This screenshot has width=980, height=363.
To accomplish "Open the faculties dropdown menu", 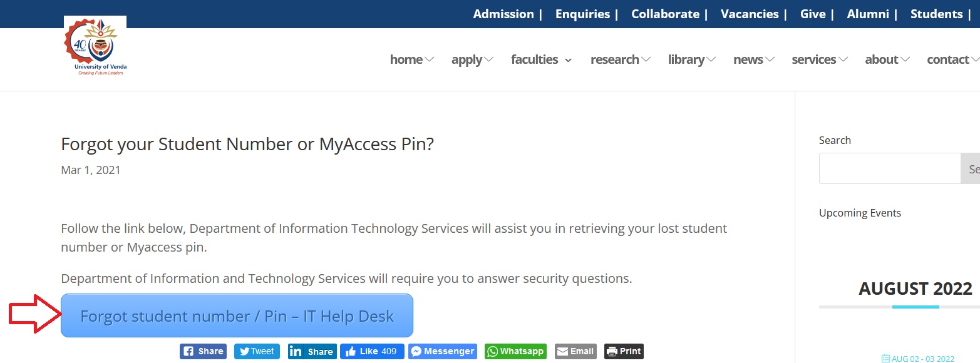I will click(541, 59).
